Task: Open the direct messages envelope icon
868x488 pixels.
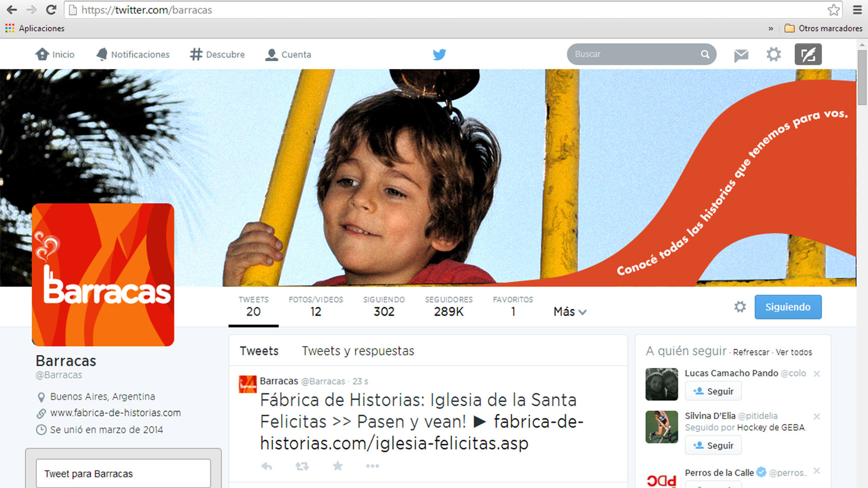Action: [741, 55]
